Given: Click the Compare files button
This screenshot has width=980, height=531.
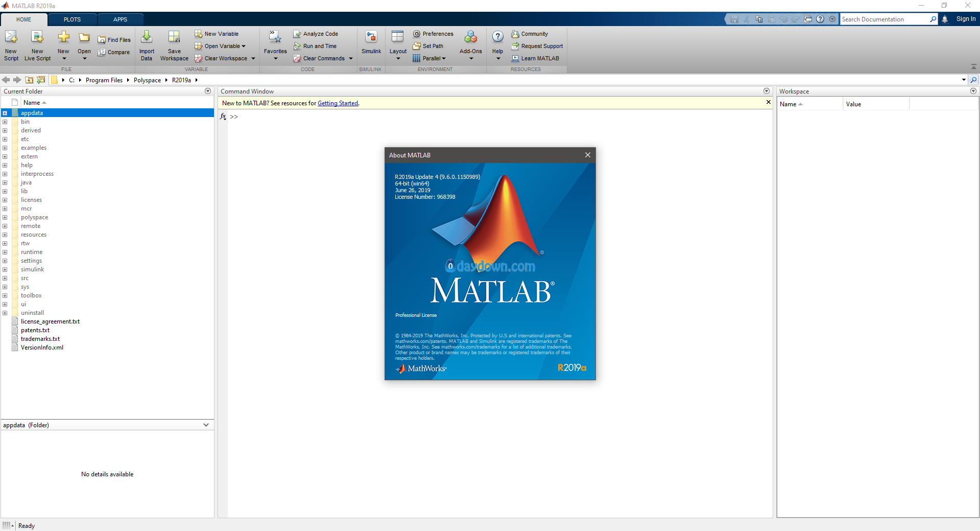Looking at the screenshot, I should click(114, 52).
